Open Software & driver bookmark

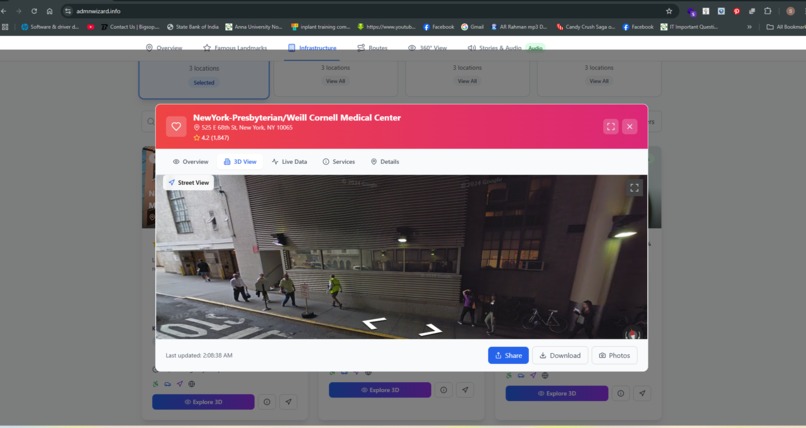tap(50, 27)
